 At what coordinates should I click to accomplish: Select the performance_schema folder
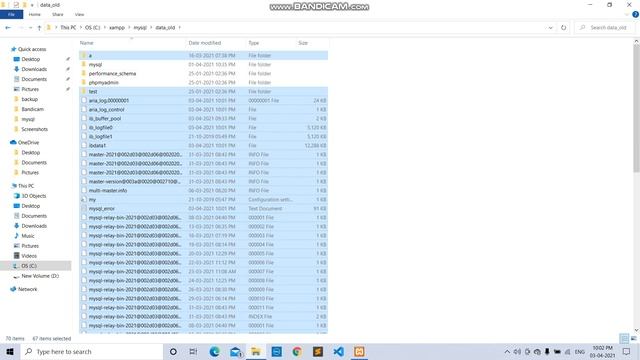pos(112,73)
